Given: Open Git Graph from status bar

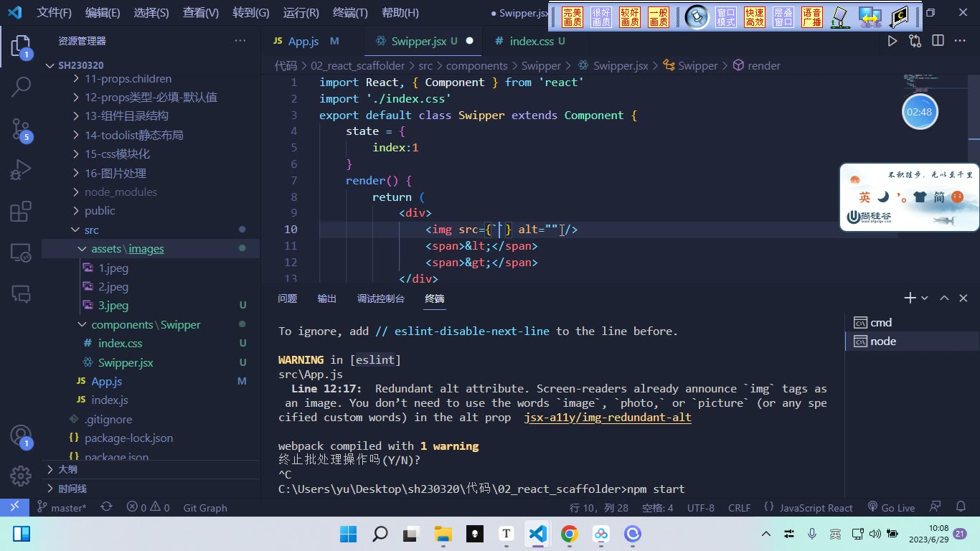Looking at the screenshot, I should point(205,507).
